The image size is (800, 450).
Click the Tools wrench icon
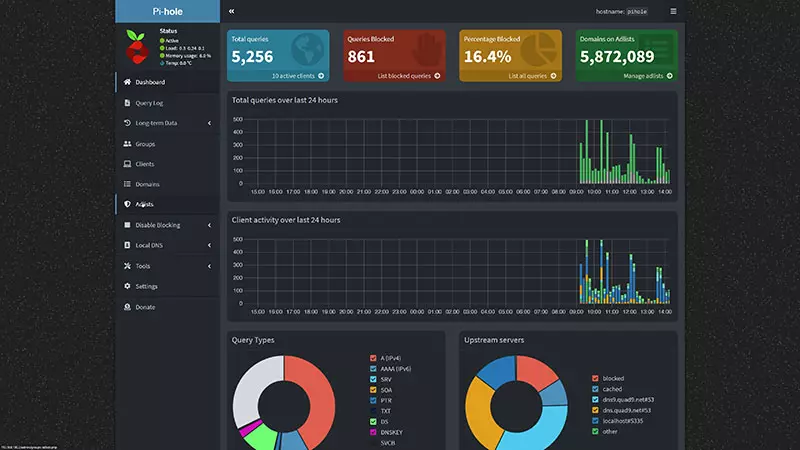[127, 266]
